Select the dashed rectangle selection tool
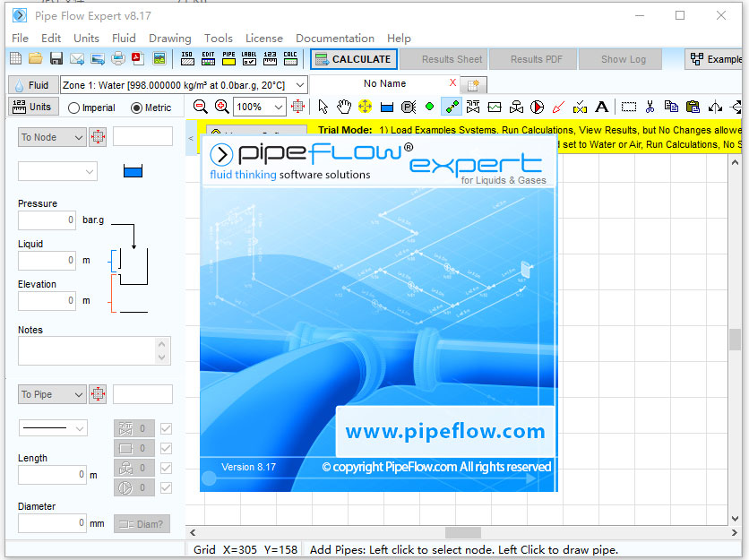 point(629,107)
